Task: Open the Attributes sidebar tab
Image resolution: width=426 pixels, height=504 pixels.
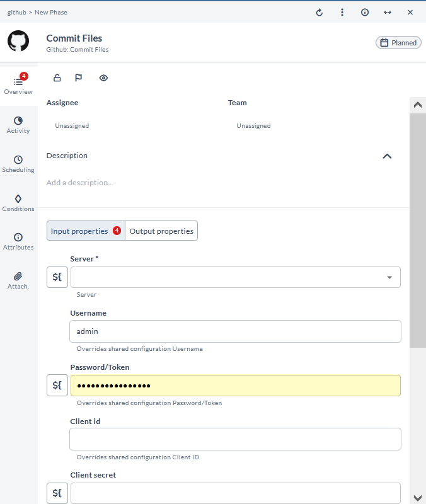Action: coord(18,242)
